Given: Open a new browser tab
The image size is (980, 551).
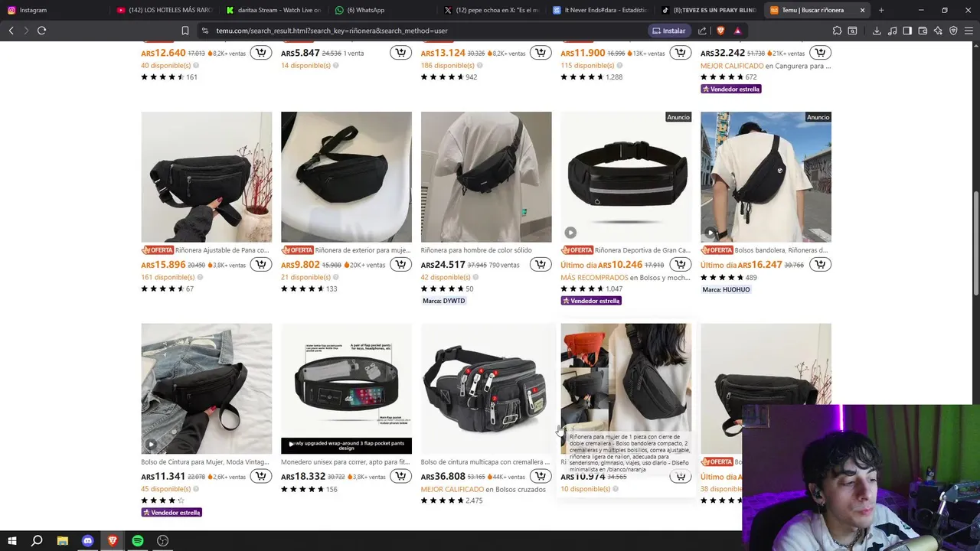Looking at the screenshot, I should click(x=881, y=10).
